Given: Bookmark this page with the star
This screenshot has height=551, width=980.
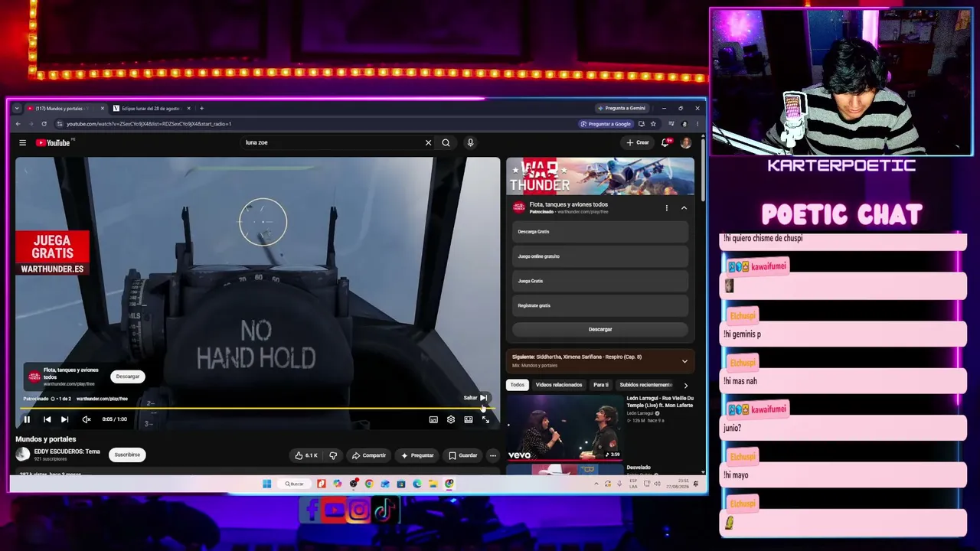Looking at the screenshot, I should coord(653,124).
